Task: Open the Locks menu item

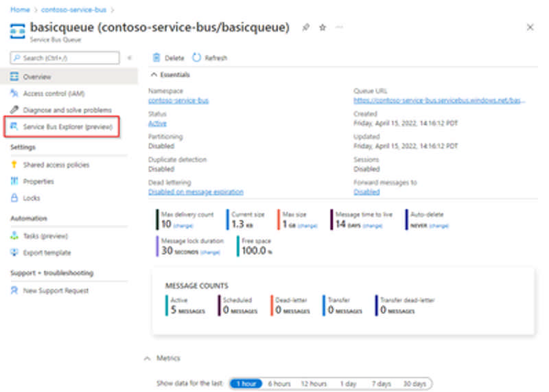Action: tap(32, 198)
